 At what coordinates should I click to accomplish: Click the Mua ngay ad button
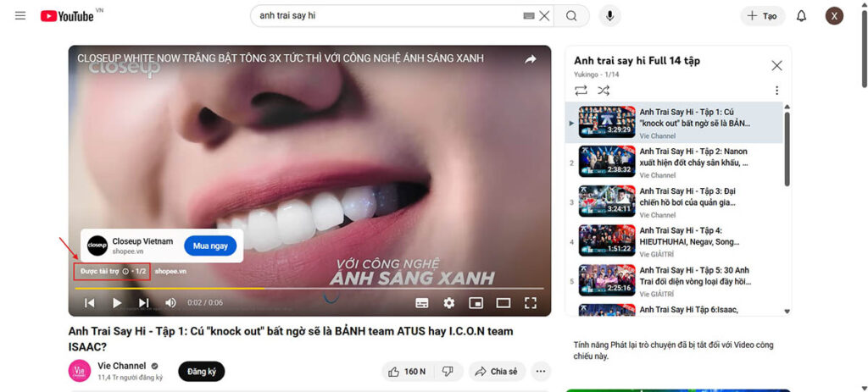(x=210, y=246)
